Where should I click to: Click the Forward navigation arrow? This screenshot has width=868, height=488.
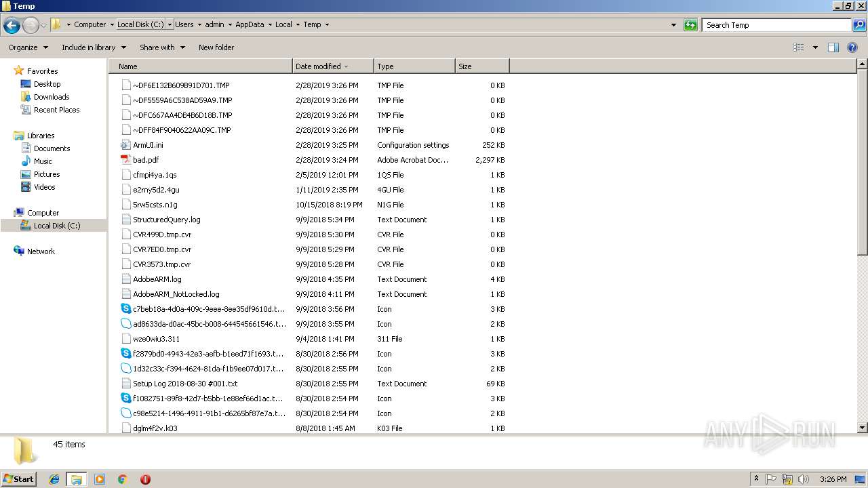coord(31,26)
